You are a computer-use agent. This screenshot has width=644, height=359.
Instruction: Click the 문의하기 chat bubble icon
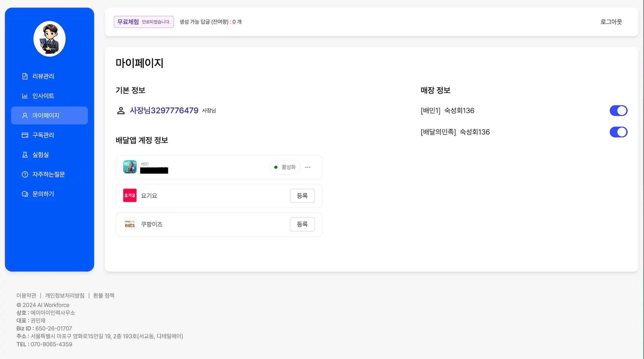(25, 194)
